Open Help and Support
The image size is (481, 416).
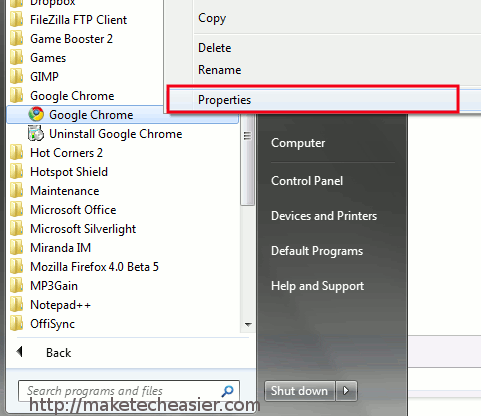click(317, 286)
